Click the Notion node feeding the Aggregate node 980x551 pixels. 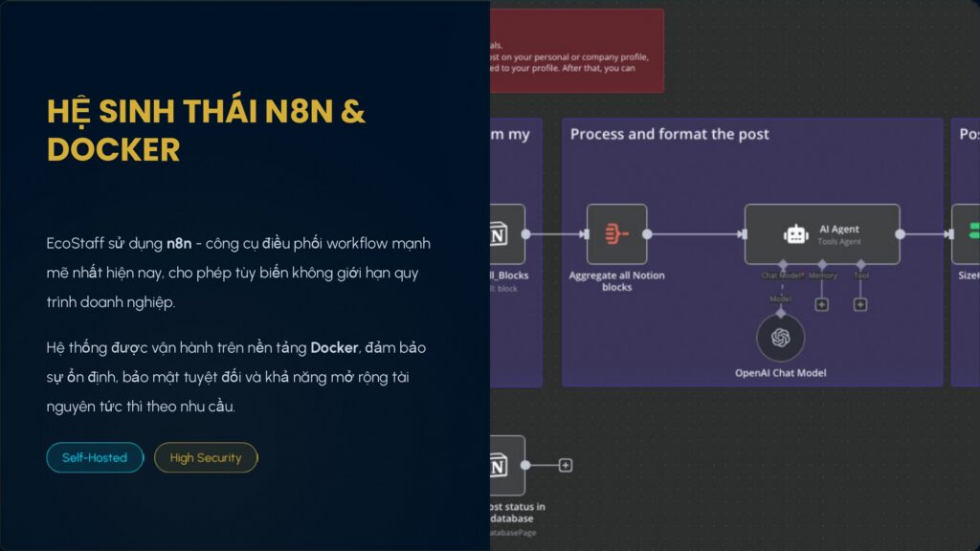[507, 233]
